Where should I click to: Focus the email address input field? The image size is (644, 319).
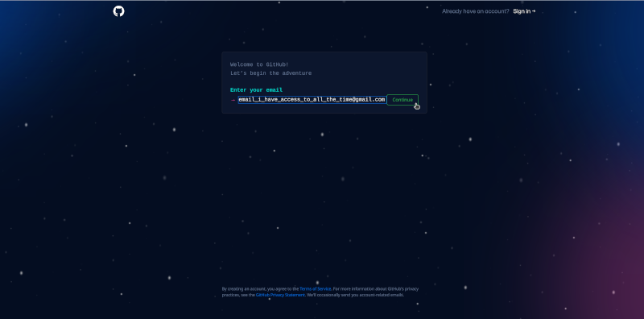coord(312,100)
